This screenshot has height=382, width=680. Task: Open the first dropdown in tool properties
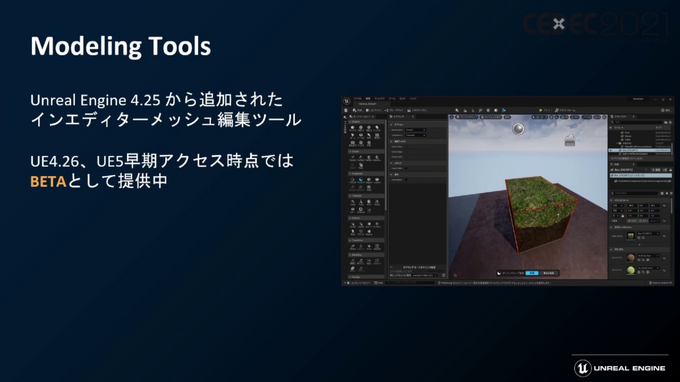(415, 130)
